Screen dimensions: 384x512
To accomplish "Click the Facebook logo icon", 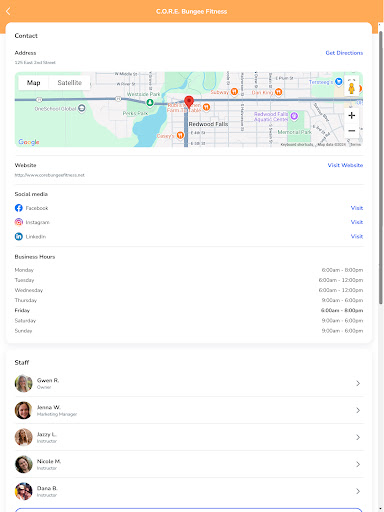I will coord(19,208).
